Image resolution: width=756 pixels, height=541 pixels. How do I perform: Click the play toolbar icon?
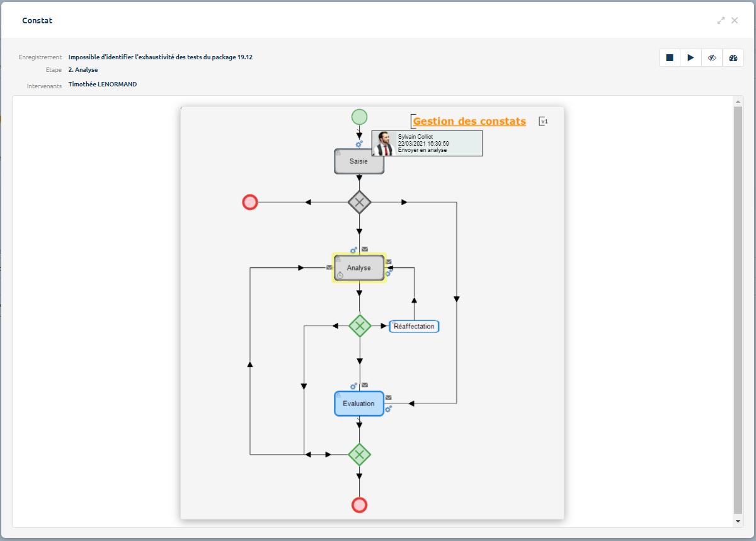[x=690, y=57]
